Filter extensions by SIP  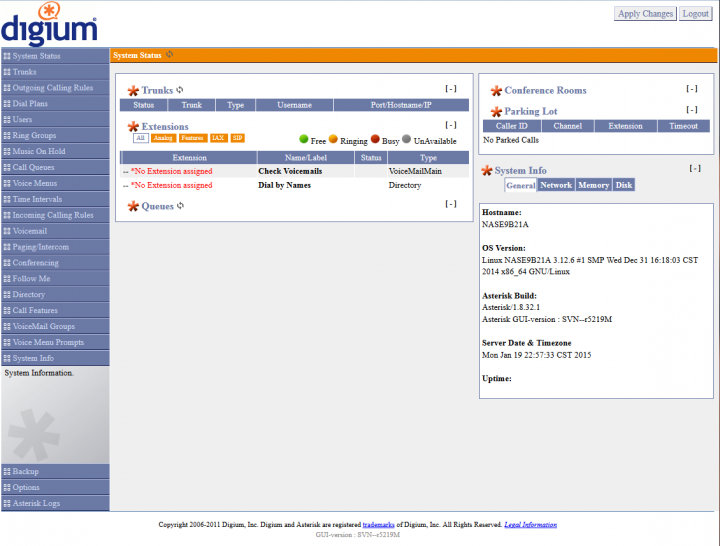[x=237, y=138]
